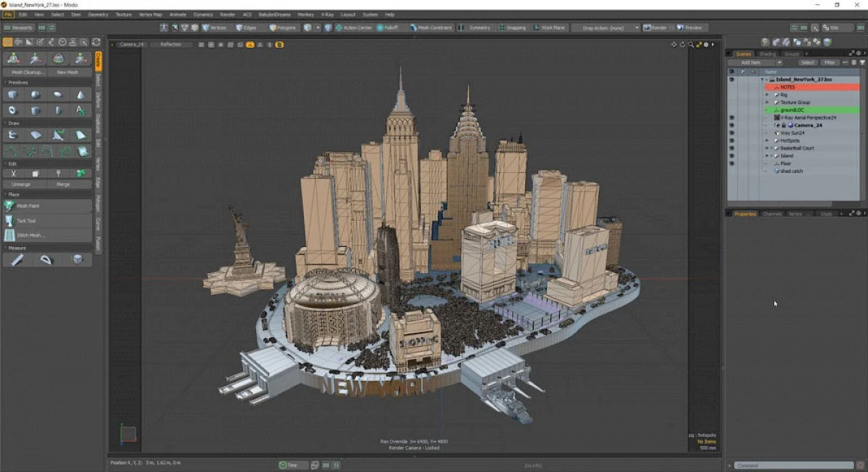Switch to the Shading tab
Image resolution: width=868 pixels, height=472 pixels.
click(767, 54)
